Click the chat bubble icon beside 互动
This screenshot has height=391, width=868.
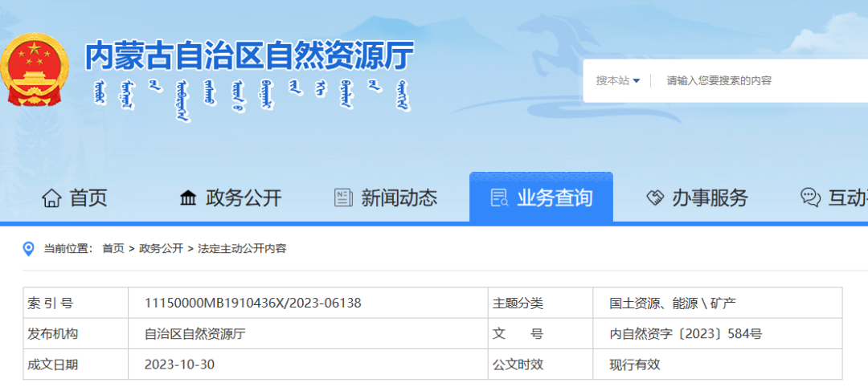click(810, 198)
